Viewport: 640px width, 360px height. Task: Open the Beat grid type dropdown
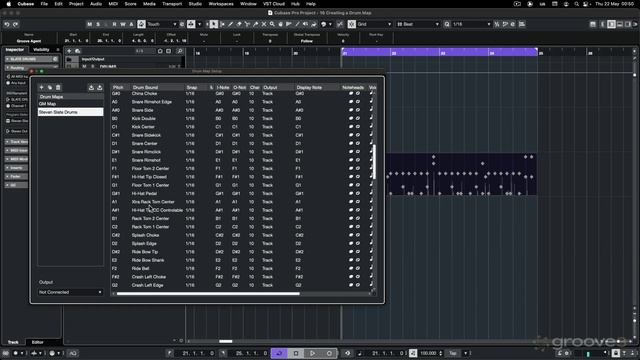[418, 24]
